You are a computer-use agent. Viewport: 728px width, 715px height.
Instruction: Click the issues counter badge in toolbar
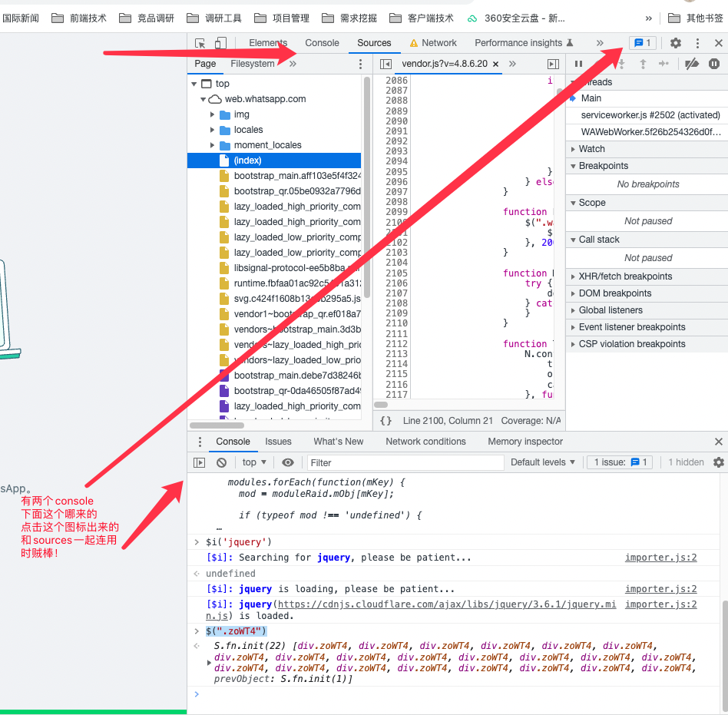click(643, 43)
